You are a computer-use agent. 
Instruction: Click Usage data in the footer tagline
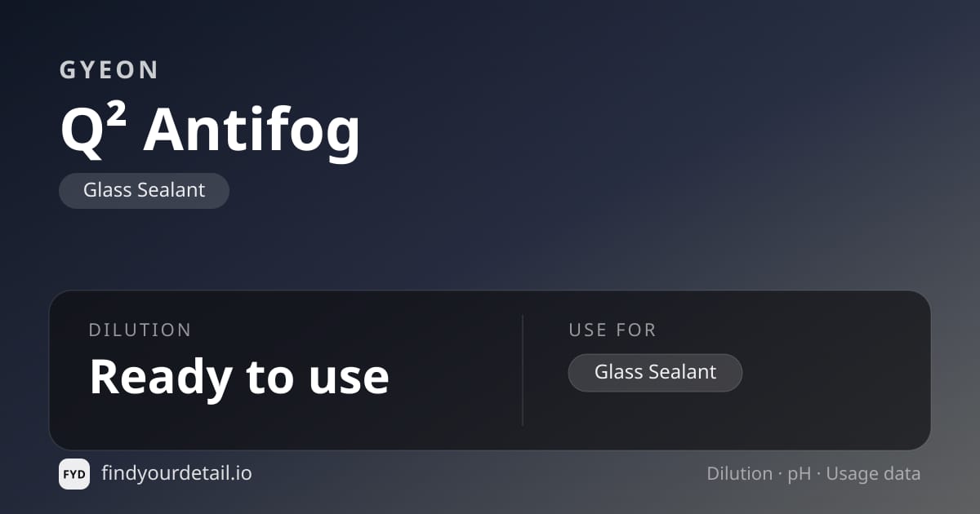point(873,474)
